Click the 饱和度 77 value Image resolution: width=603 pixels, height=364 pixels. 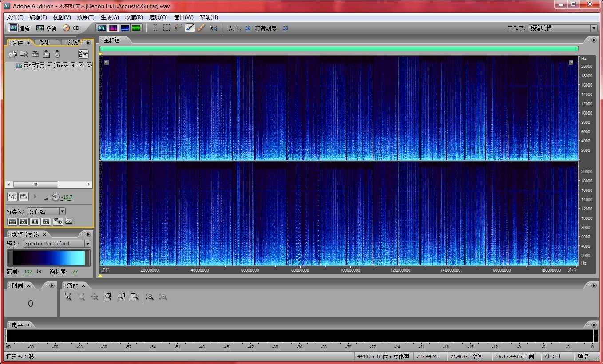point(75,272)
